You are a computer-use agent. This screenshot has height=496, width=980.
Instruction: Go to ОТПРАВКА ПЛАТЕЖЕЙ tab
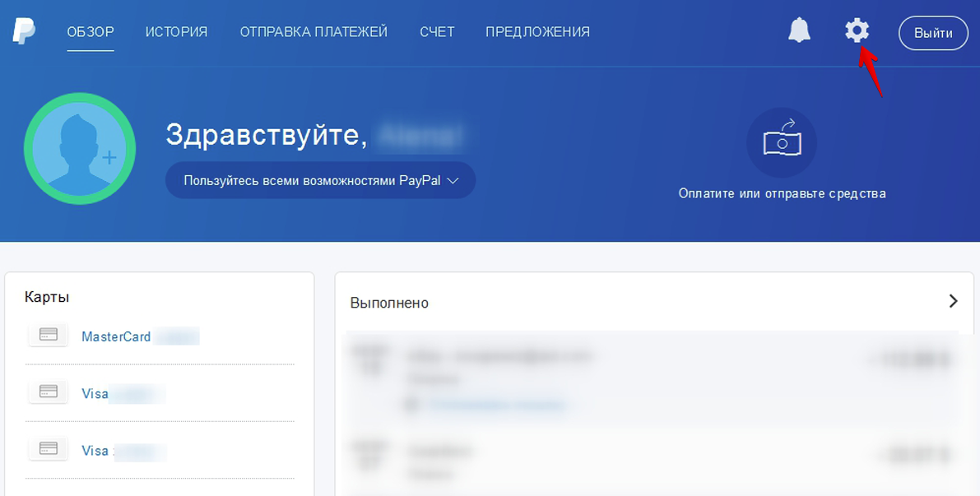[x=314, y=32]
